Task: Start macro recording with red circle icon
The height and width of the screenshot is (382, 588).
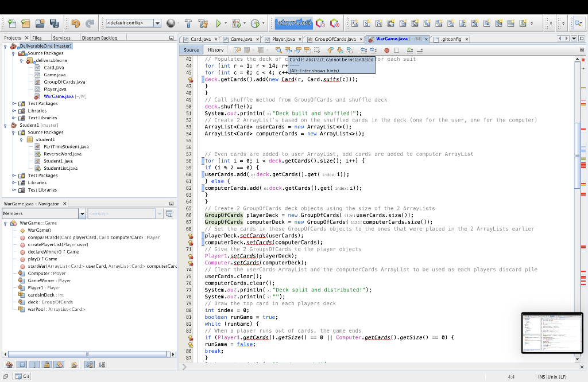Action: tap(386, 50)
